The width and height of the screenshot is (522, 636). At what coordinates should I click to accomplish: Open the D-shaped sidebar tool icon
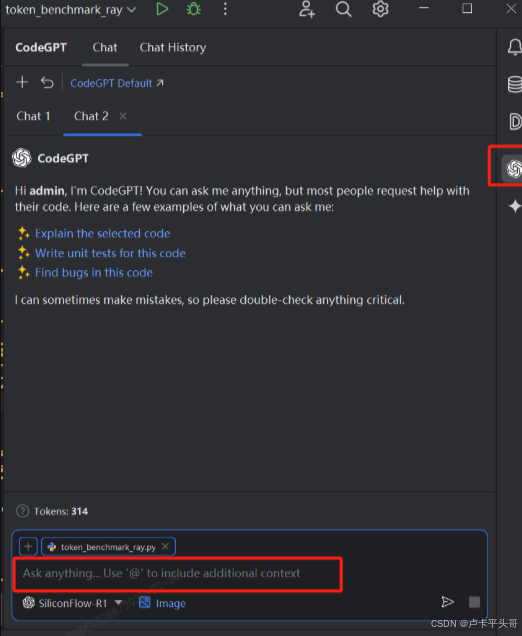515,121
